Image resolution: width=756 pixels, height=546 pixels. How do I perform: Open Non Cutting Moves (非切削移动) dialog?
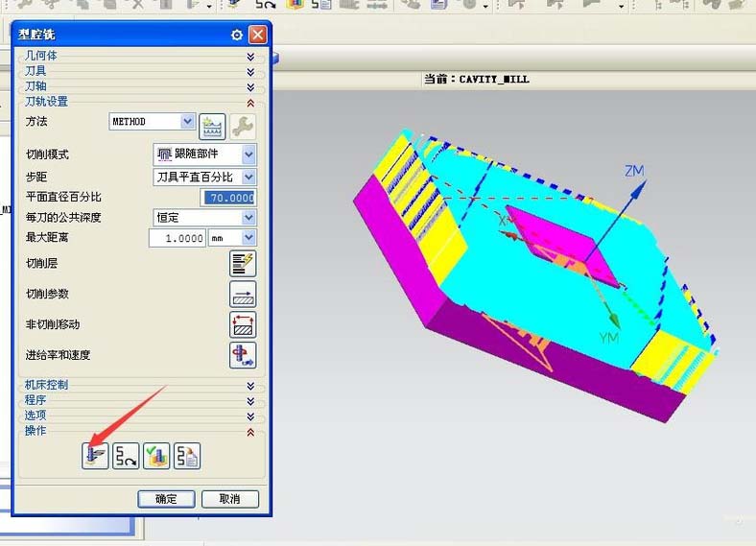coord(243,324)
